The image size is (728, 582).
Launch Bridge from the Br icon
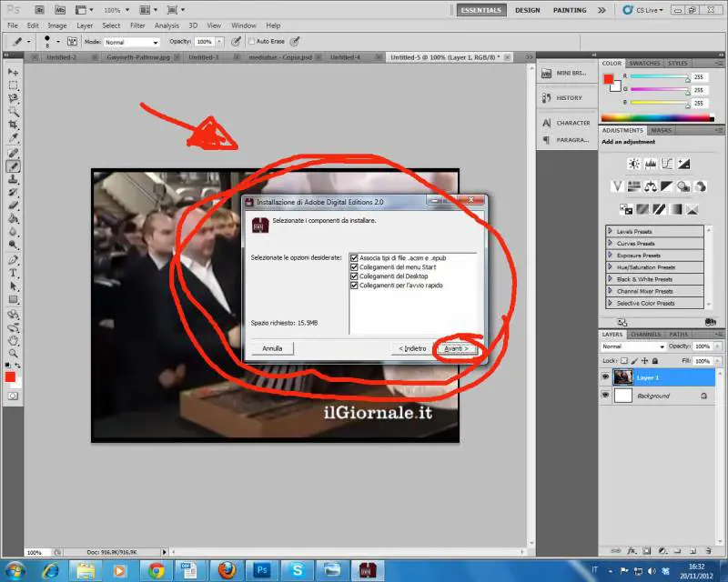[39, 10]
